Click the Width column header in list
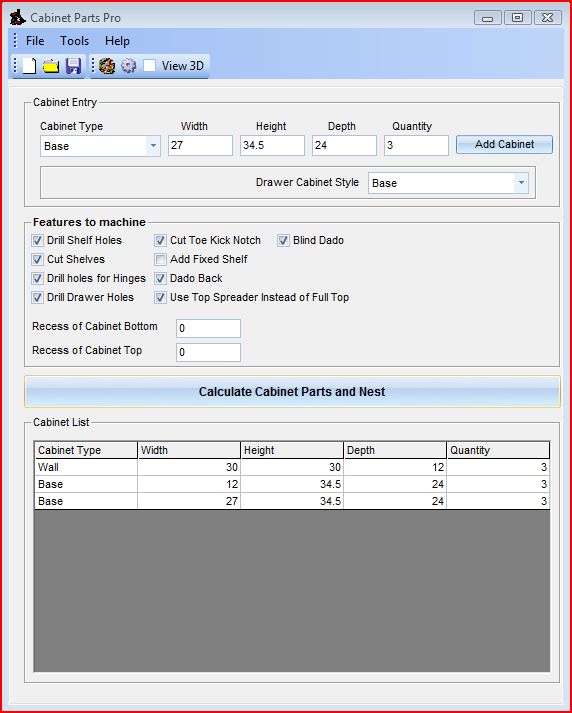 point(189,450)
